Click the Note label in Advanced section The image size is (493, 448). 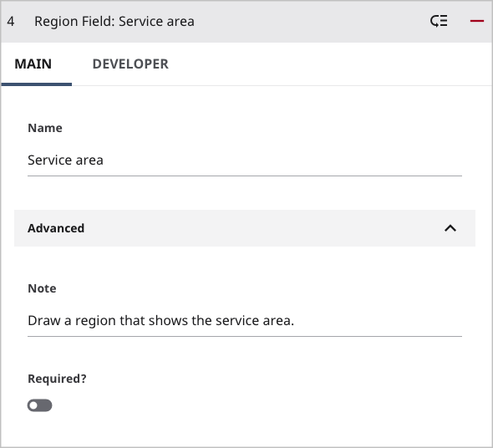pos(42,288)
